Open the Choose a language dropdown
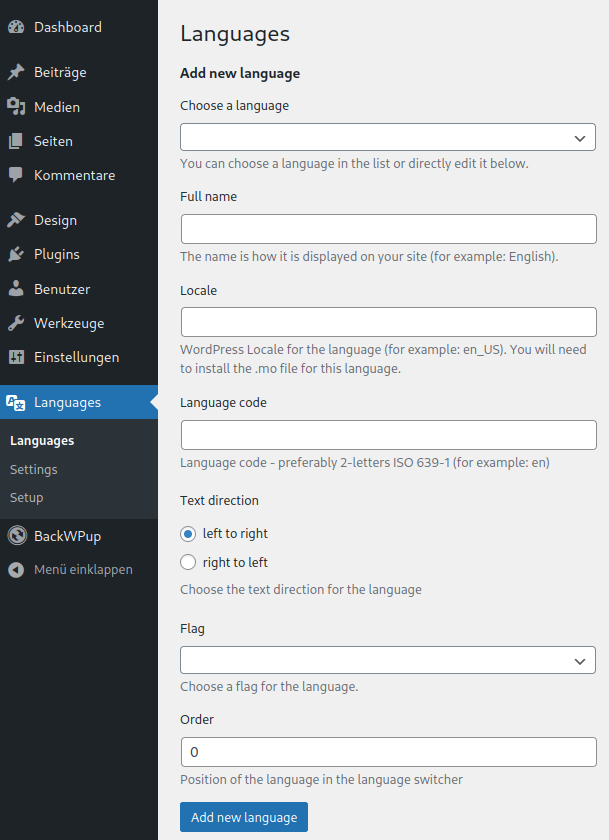This screenshot has height=840, width=609. coord(388,137)
